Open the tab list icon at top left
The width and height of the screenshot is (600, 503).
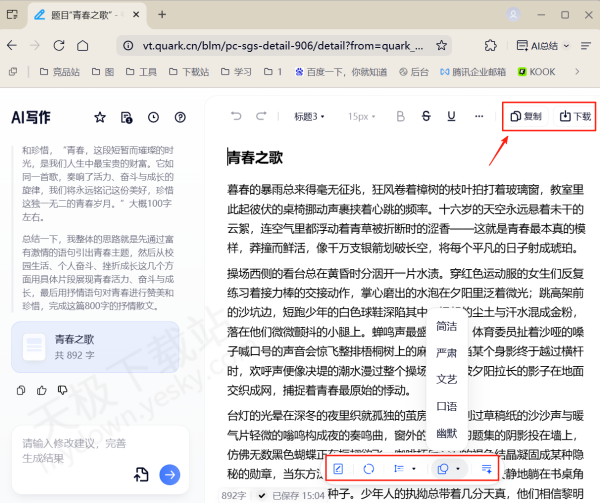click(12, 15)
